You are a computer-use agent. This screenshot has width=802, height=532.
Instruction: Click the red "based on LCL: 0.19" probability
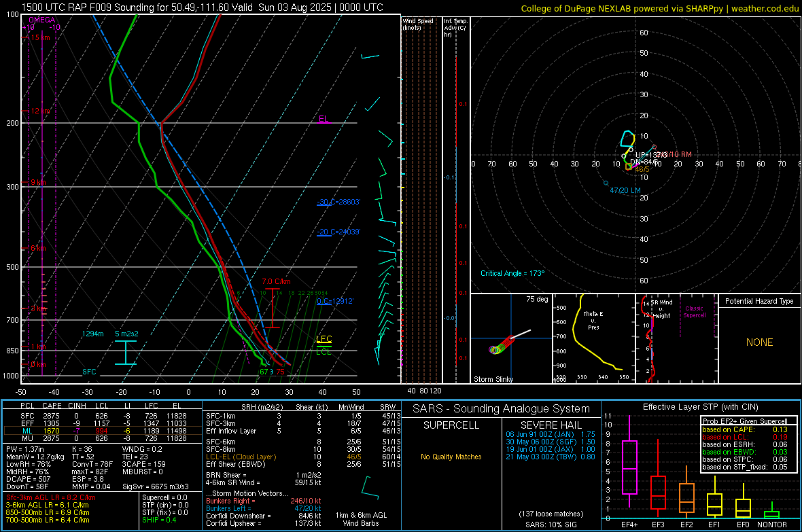745,438
